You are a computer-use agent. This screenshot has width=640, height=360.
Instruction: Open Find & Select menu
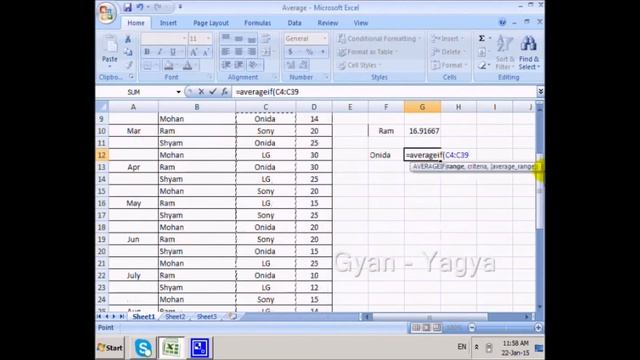(x=529, y=52)
